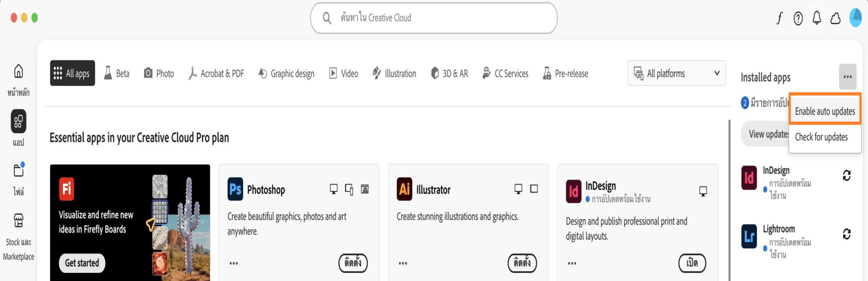The image size is (868, 281).
Task: Open the ไฟล์ (files) sidebar icon
Action: pos(18,171)
